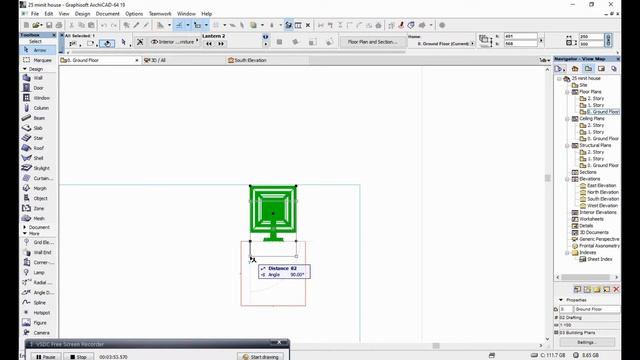The width and height of the screenshot is (640, 360).
Task: Click Start drawing in VSDC recorder
Action: pos(260,357)
